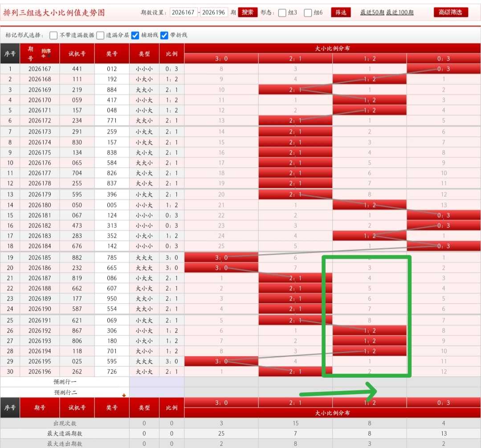The image size is (481, 448).
Task: Toggle the 组6 form checkbox
Action: coord(308,12)
